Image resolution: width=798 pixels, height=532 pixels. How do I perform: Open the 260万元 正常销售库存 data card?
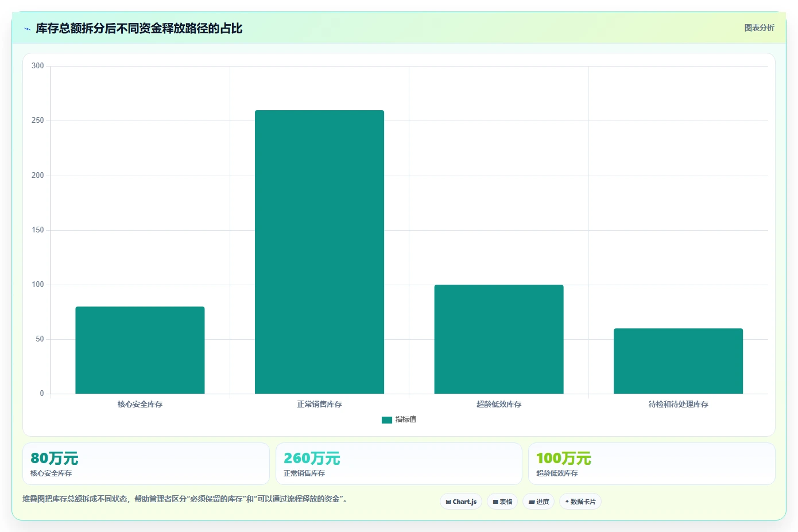pyautogui.click(x=399, y=464)
